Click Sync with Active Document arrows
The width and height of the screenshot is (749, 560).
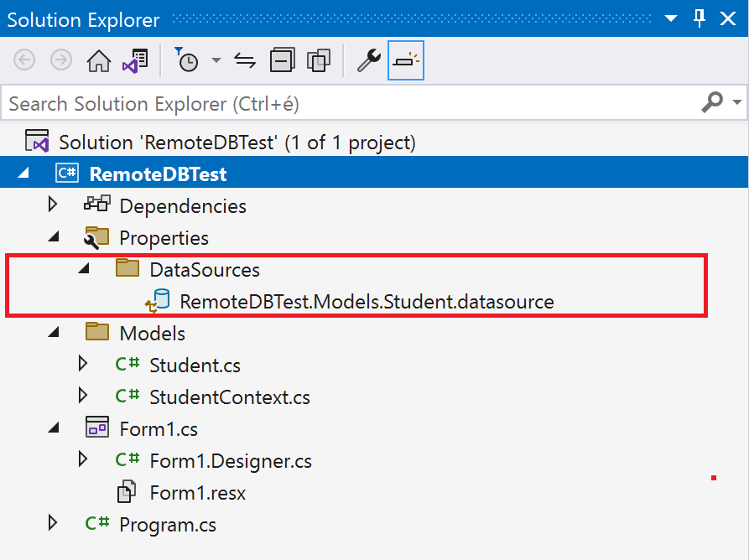[x=244, y=60]
